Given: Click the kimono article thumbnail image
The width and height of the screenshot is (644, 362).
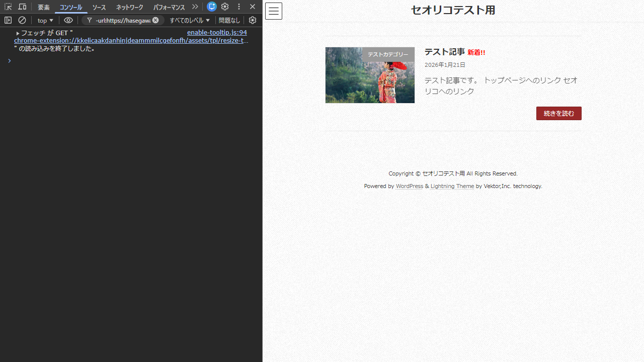Looking at the screenshot, I should coord(370,75).
